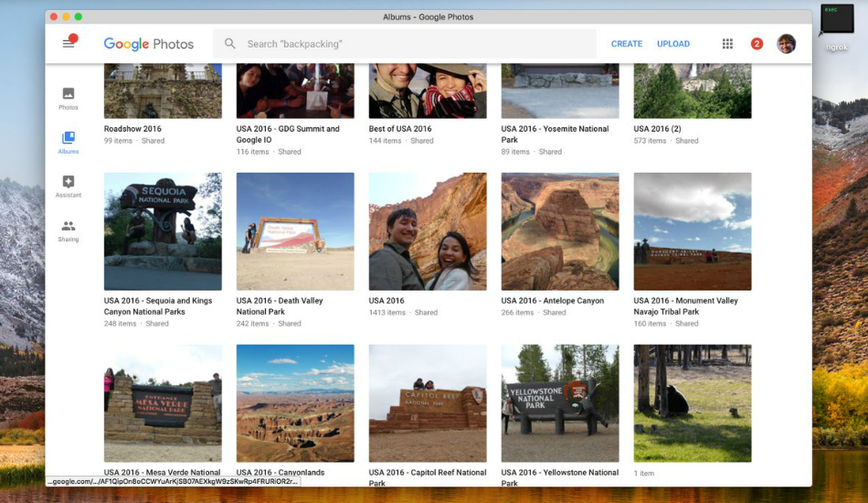Open the ngrok desktop icon
The height and width of the screenshot is (503, 868).
(837, 27)
